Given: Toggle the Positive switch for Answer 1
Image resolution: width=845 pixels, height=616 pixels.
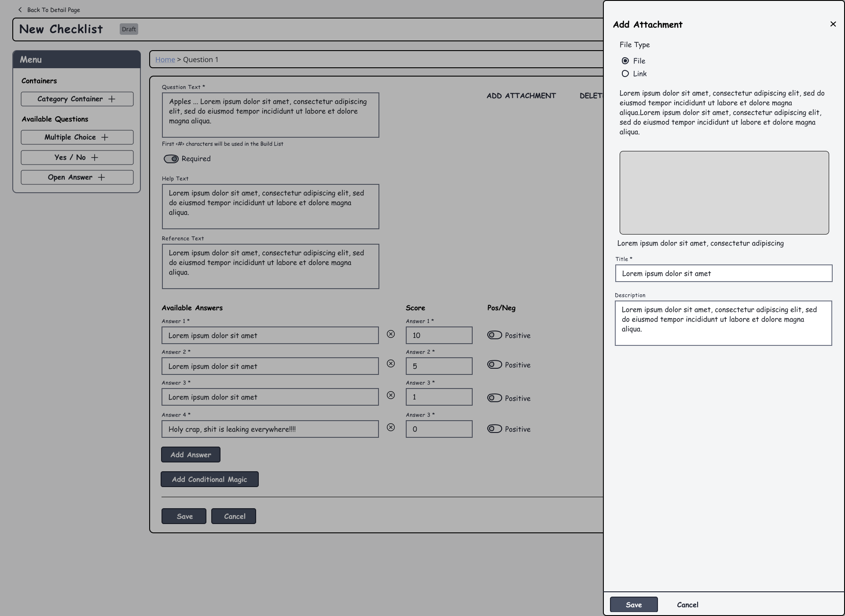Looking at the screenshot, I should [x=495, y=335].
